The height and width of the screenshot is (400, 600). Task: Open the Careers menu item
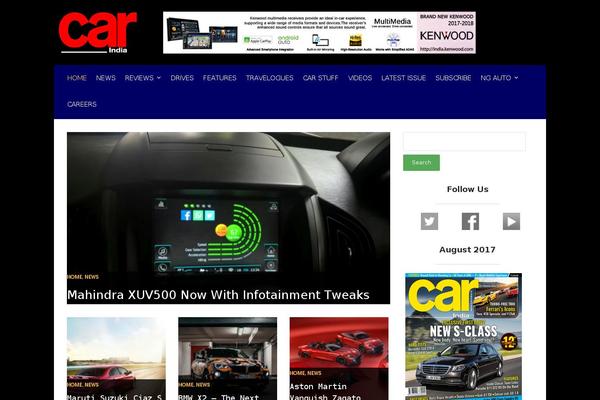[x=82, y=104]
